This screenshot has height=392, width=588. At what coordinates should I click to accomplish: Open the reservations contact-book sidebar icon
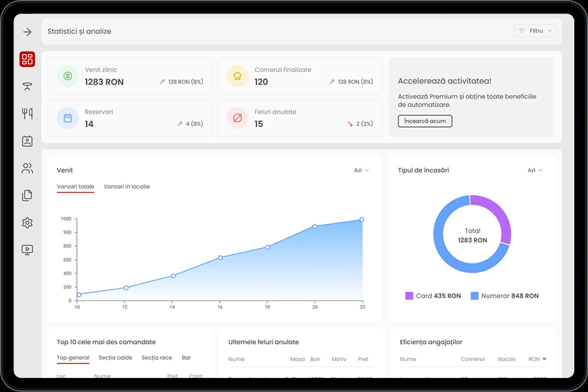[x=27, y=141]
